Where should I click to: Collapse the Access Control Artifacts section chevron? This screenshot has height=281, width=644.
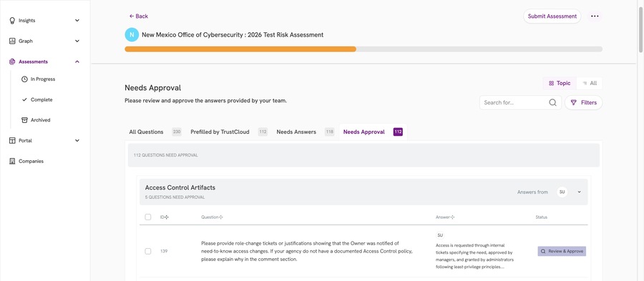point(579,192)
